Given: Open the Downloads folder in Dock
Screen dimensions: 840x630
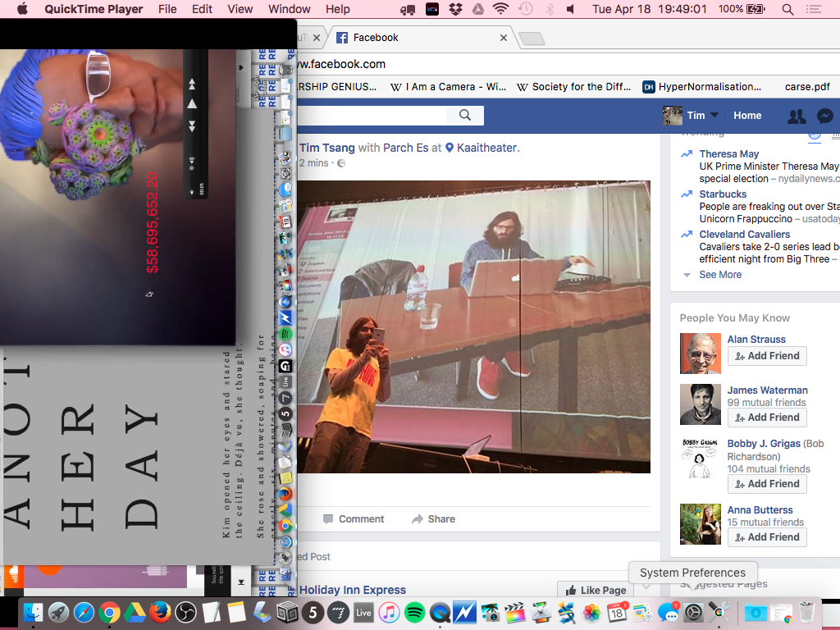Looking at the screenshot, I should click(x=756, y=612).
